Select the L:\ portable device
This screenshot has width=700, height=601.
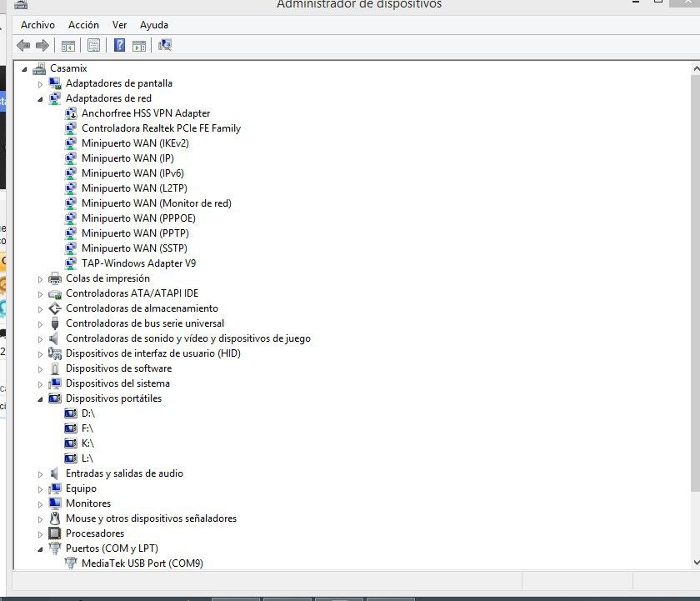tap(87, 458)
